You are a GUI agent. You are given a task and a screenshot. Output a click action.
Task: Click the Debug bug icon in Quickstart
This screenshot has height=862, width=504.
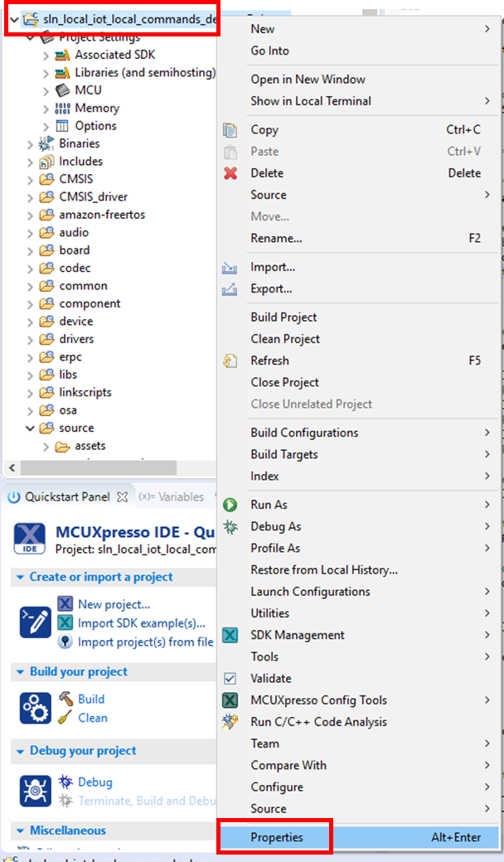(65, 782)
